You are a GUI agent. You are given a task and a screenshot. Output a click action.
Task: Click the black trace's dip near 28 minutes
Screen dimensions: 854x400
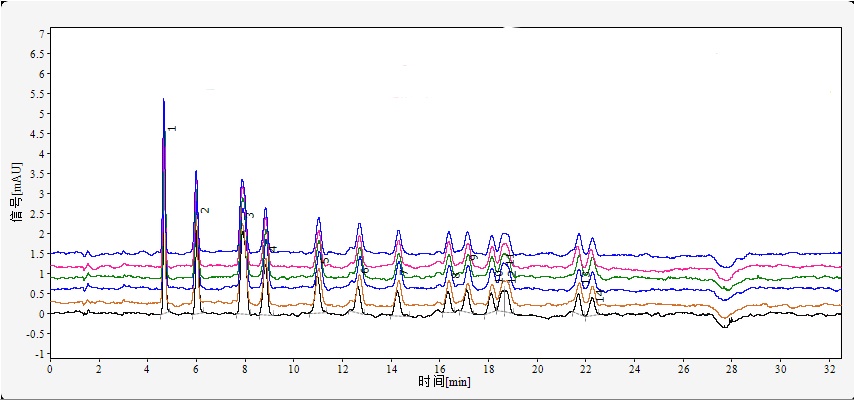coord(725,324)
